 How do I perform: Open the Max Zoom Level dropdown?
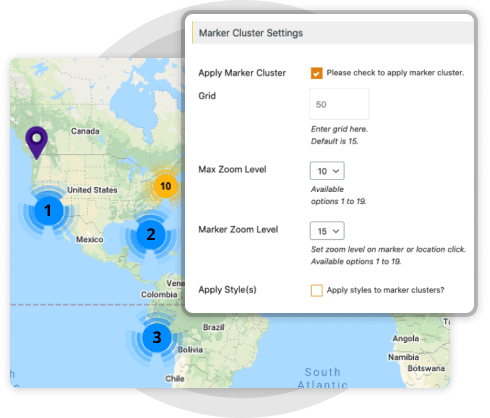[x=327, y=171]
